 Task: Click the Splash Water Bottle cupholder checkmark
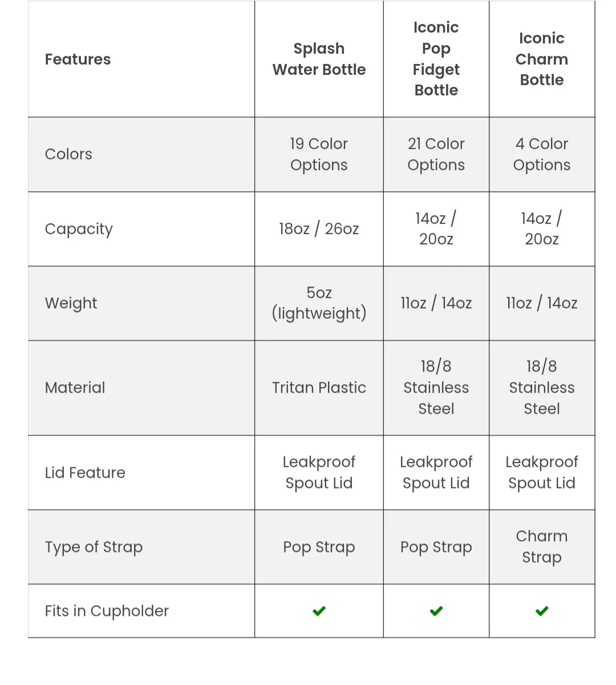pyautogui.click(x=319, y=611)
